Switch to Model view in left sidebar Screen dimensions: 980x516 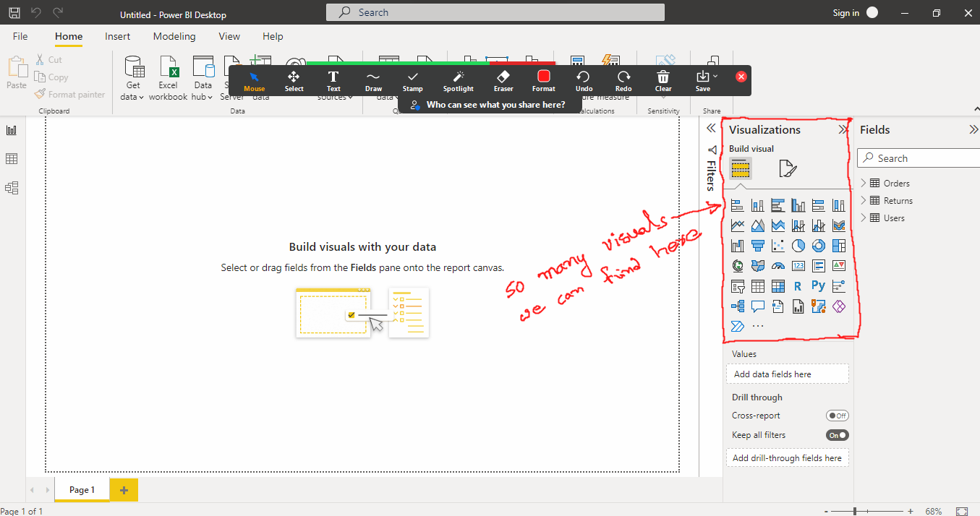(12, 188)
